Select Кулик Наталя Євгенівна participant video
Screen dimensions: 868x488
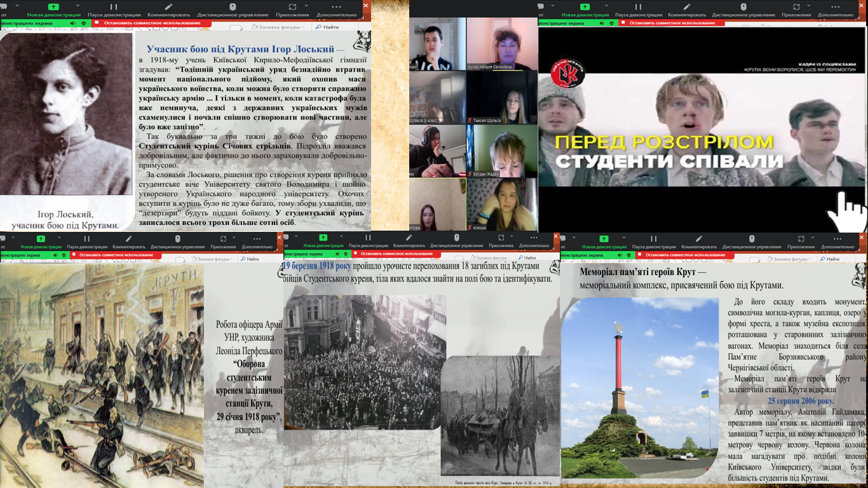(502, 43)
